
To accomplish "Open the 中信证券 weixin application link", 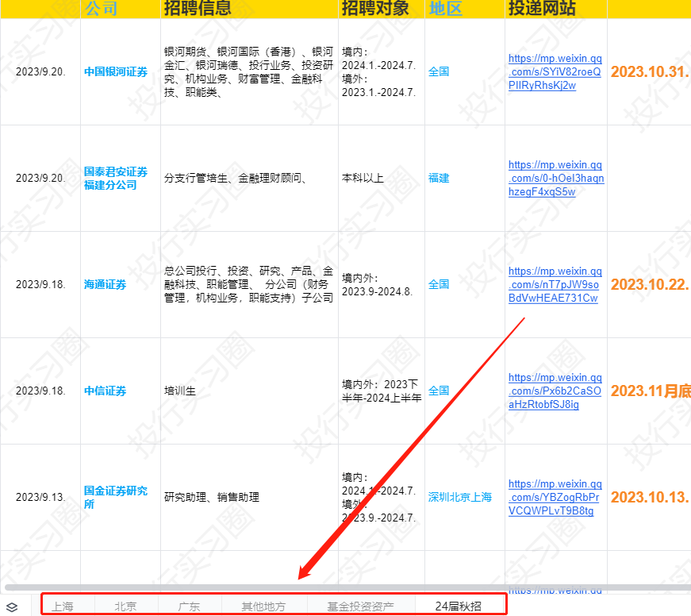I will pos(555,391).
